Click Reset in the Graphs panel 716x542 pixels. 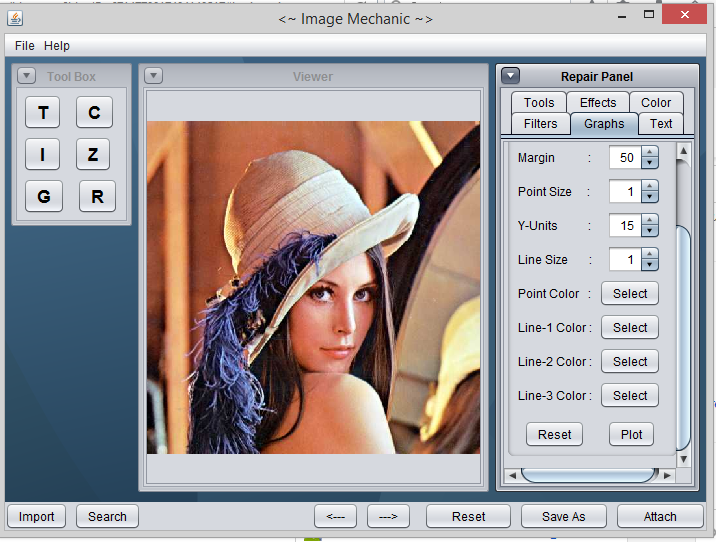click(x=554, y=434)
